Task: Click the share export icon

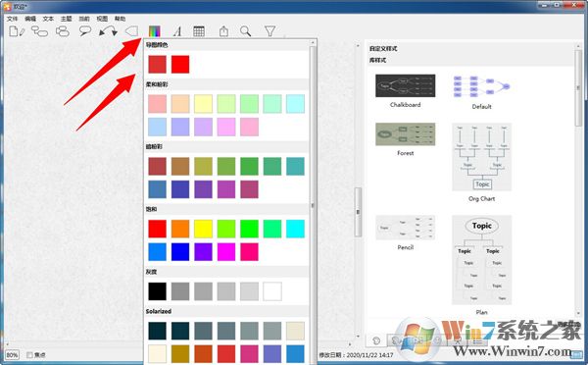Action: coord(223,31)
